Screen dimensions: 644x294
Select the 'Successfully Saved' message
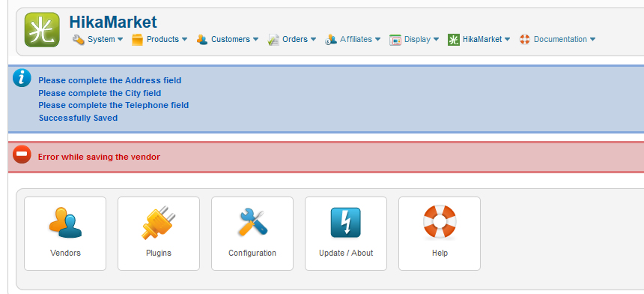[x=78, y=118]
